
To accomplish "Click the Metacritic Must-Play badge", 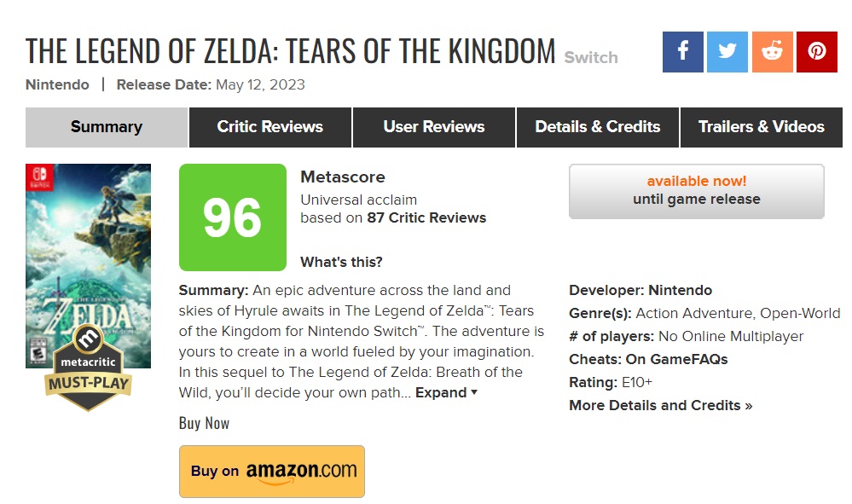I will (x=88, y=368).
